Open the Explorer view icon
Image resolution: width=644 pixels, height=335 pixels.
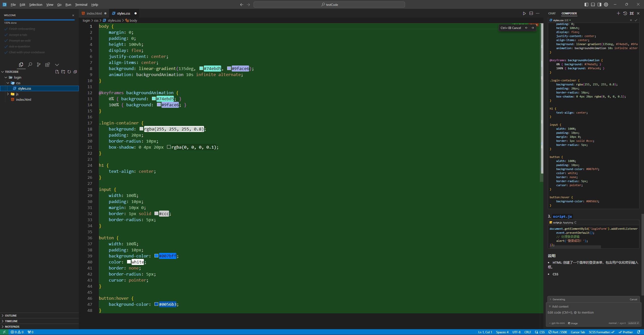tap(21, 65)
